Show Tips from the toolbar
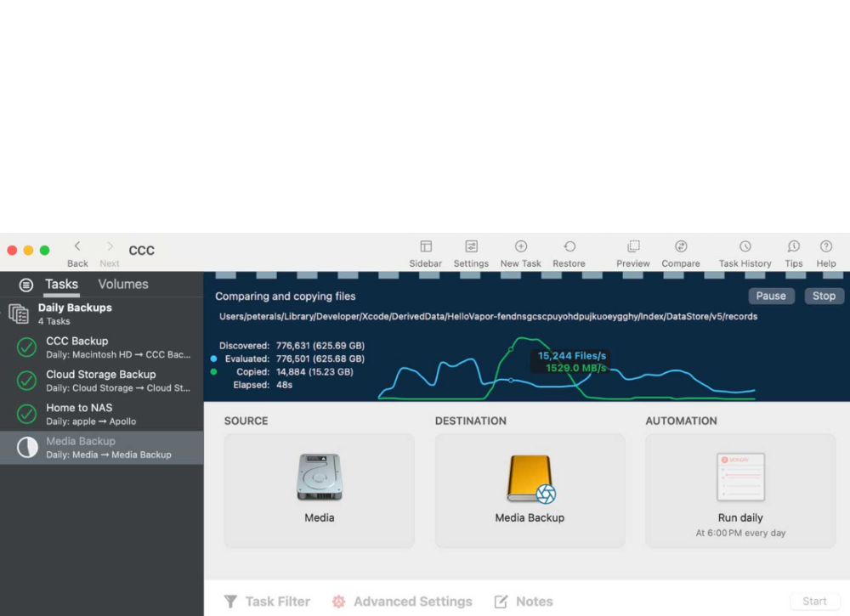 tap(794, 246)
